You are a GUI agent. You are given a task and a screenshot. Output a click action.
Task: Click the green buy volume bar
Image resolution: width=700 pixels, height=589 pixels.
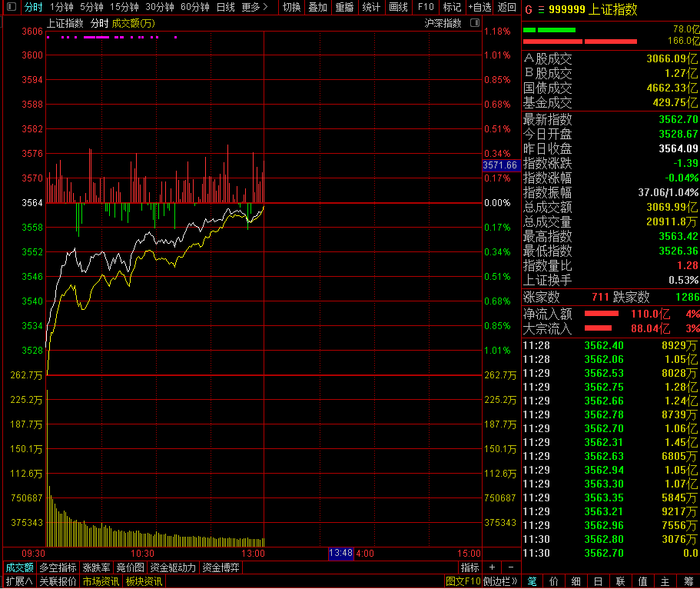click(549, 29)
